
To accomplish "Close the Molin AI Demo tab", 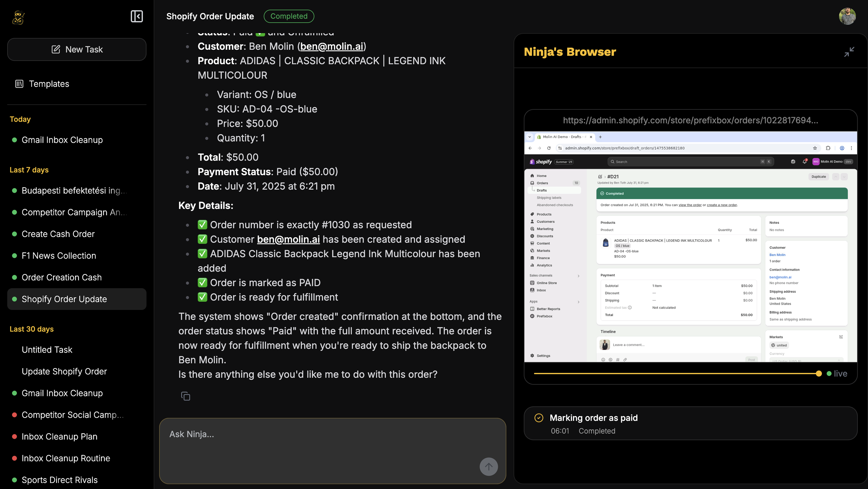I will point(591,137).
